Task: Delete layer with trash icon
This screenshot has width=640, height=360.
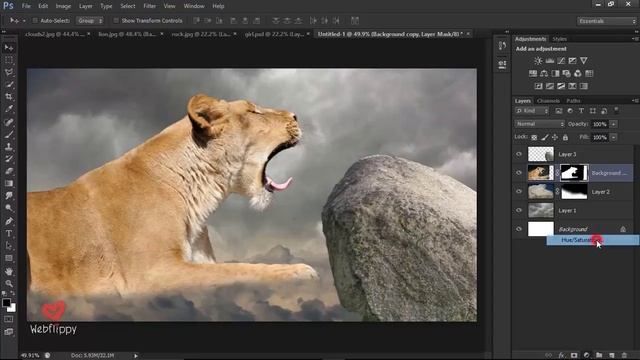Action: [624, 355]
